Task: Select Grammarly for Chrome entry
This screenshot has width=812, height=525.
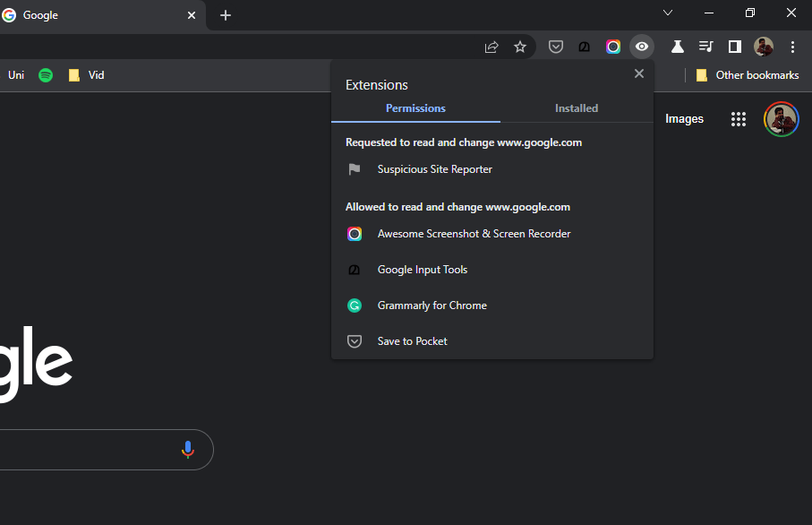Action: coord(492,306)
